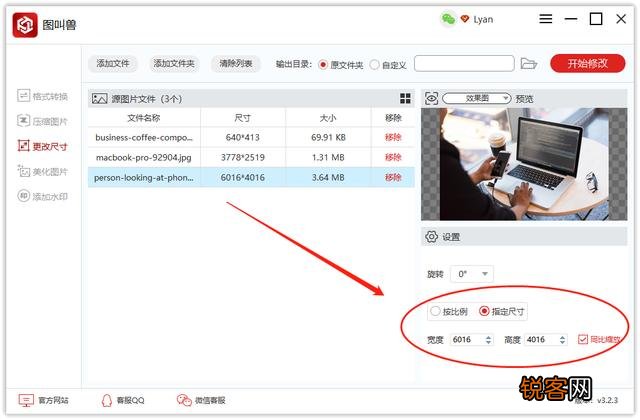Click the VIP diamond icon next to Lyan

click(464, 19)
